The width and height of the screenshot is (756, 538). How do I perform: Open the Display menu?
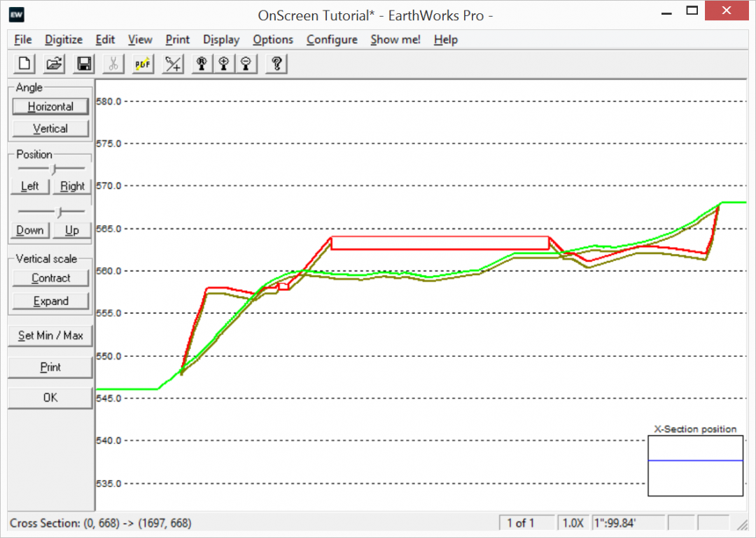coord(220,40)
